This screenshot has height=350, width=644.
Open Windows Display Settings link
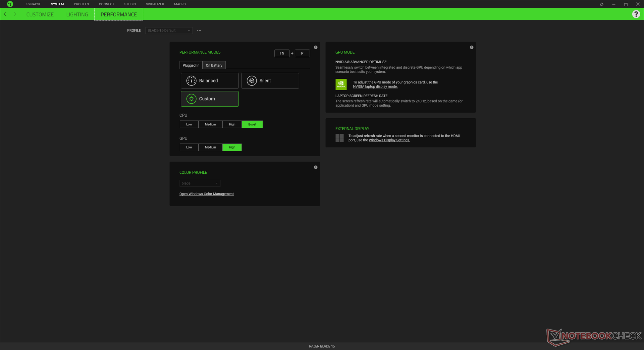pyautogui.click(x=389, y=140)
